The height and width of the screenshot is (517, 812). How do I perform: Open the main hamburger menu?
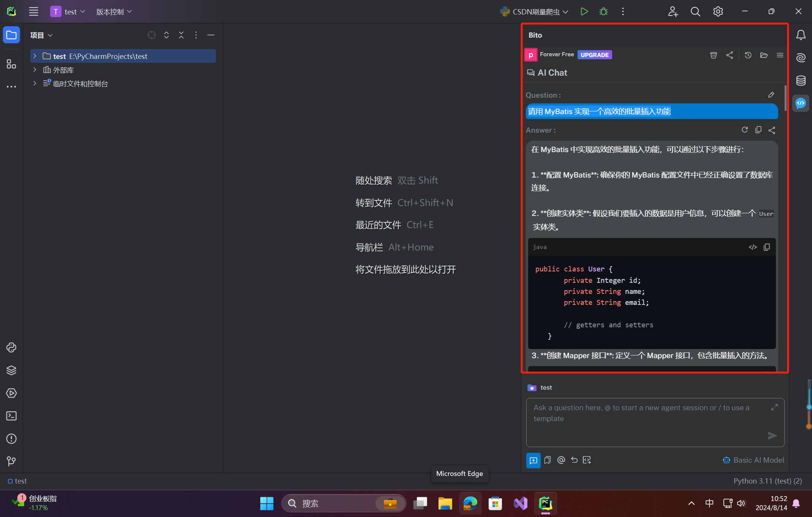(33, 12)
